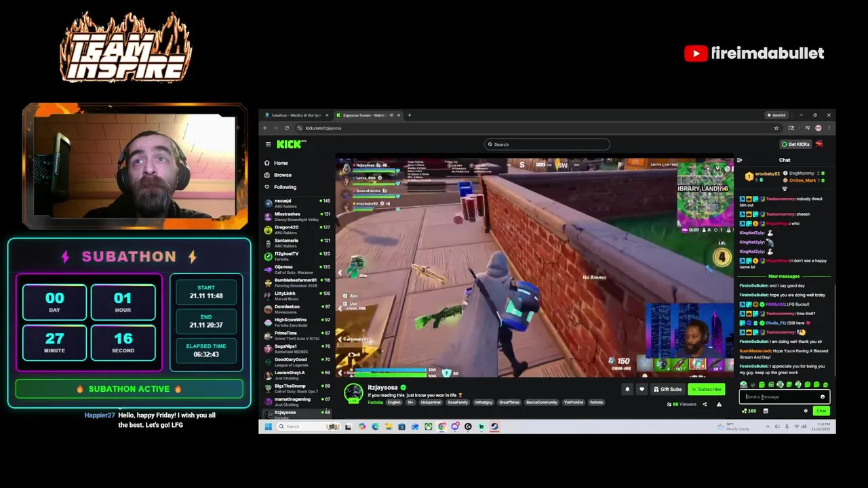Open Oregon420 channel in sidebar
868x488 pixels.
click(x=298, y=228)
